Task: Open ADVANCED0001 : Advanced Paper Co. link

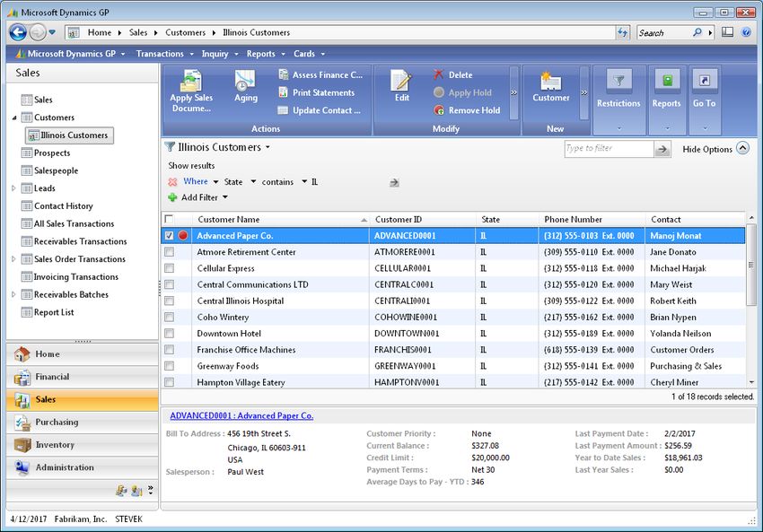Action: [241, 415]
